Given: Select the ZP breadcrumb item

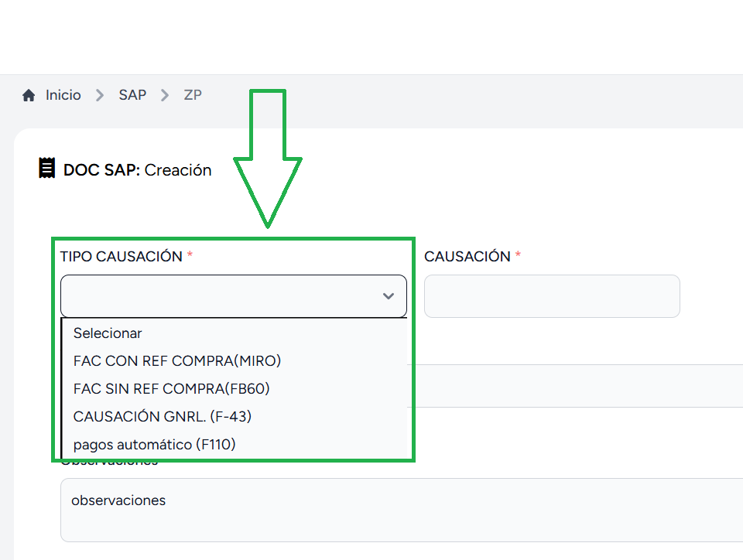Looking at the screenshot, I should (x=193, y=95).
